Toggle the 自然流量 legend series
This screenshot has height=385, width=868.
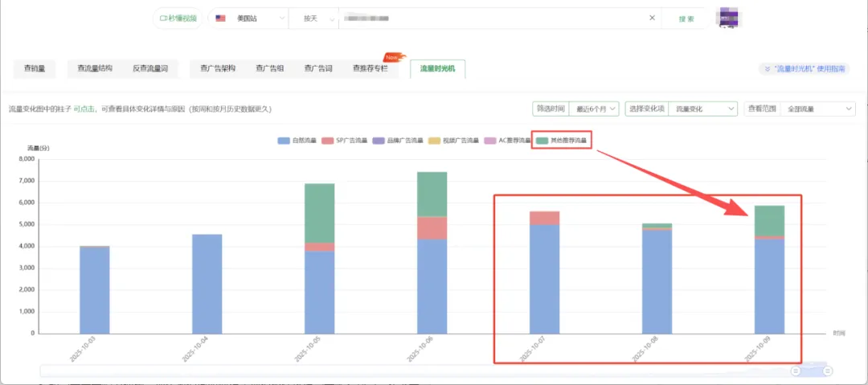pyautogui.click(x=297, y=141)
